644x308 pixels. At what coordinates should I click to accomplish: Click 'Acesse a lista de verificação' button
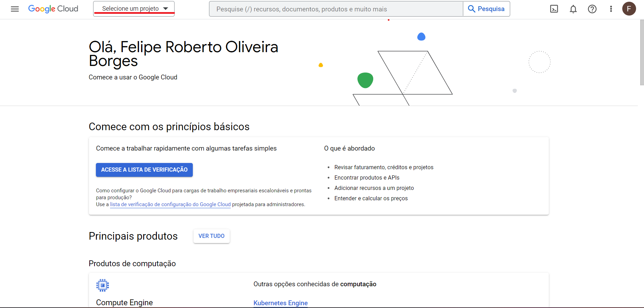(x=144, y=170)
